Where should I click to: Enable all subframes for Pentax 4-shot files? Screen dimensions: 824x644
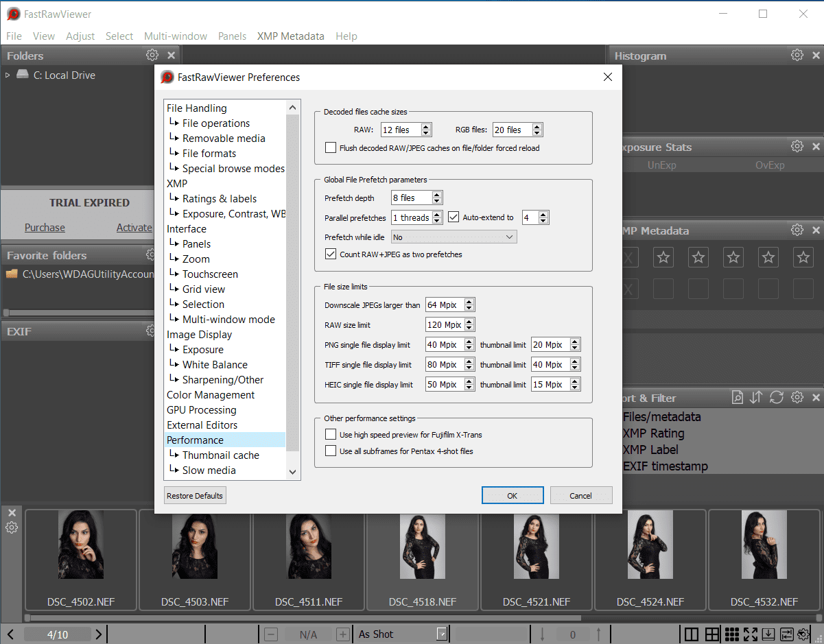pyautogui.click(x=331, y=451)
